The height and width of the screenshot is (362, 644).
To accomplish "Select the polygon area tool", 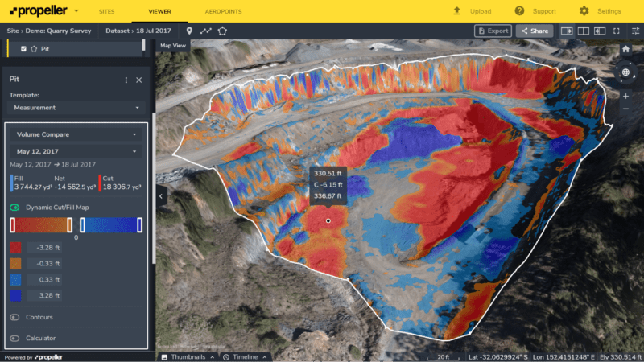I will tap(222, 31).
